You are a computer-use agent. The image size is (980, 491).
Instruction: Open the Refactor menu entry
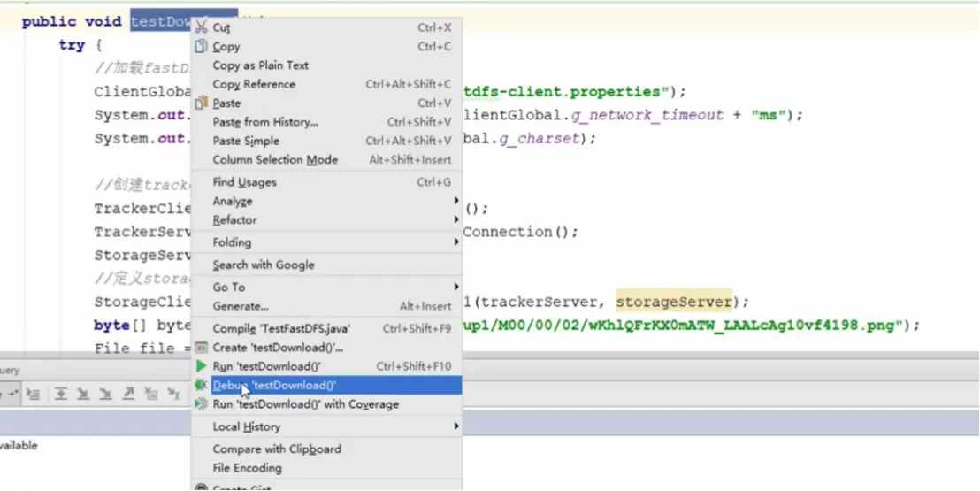click(327, 219)
